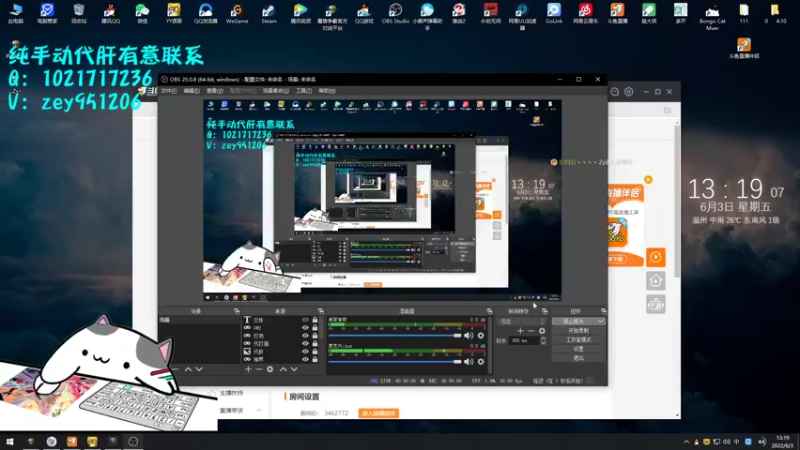This screenshot has height=450, width=800.
Task: Open Bongo Cat Mver desktop shortcut
Action: tap(712, 16)
